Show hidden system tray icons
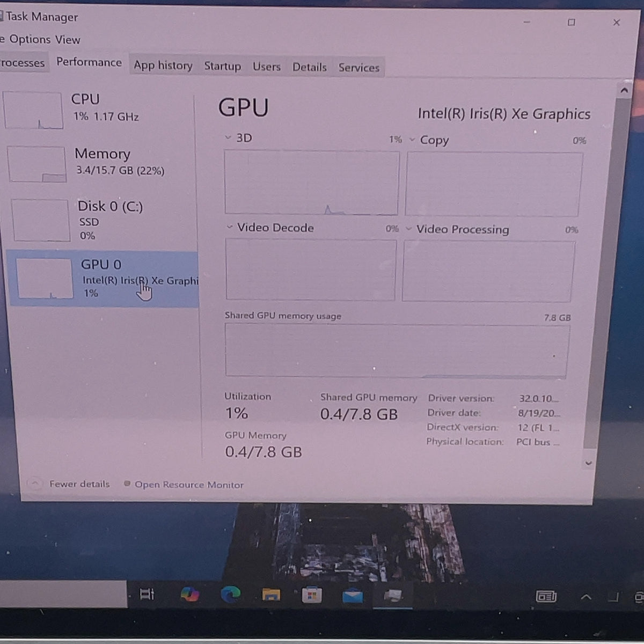 [x=586, y=597]
